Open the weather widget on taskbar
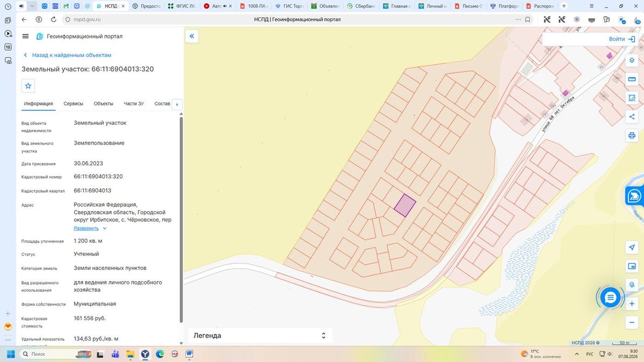This screenshot has width=644, height=362. 540,354
